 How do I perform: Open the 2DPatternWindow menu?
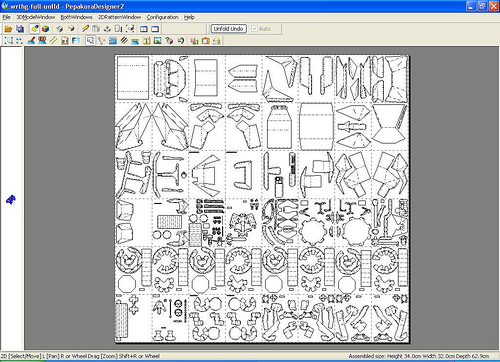pos(119,17)
